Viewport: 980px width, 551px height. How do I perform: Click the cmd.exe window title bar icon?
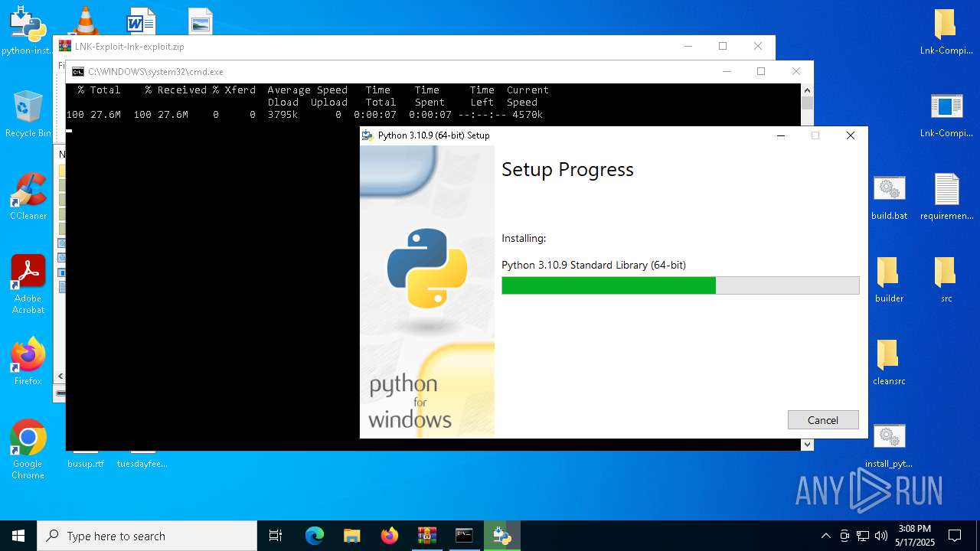point(78,72)
